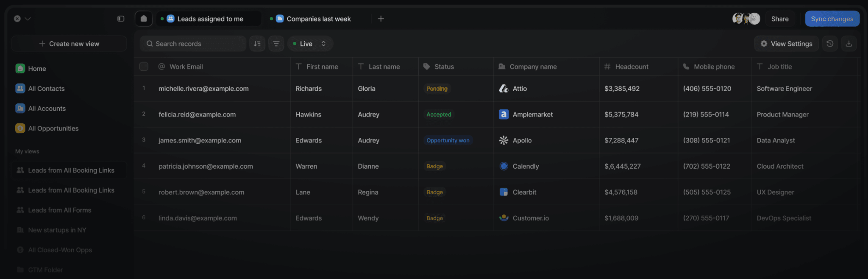Click the $4,576,158 headcount cell

pos(638,192)
